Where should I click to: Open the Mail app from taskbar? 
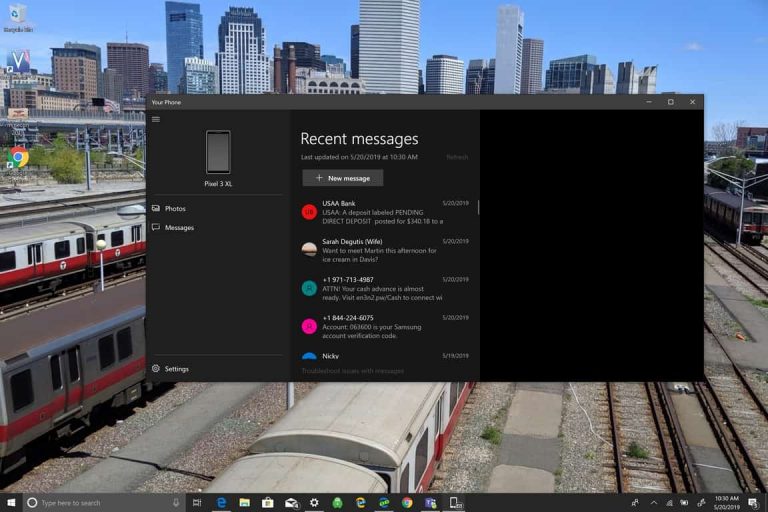(x=291, y=503)
